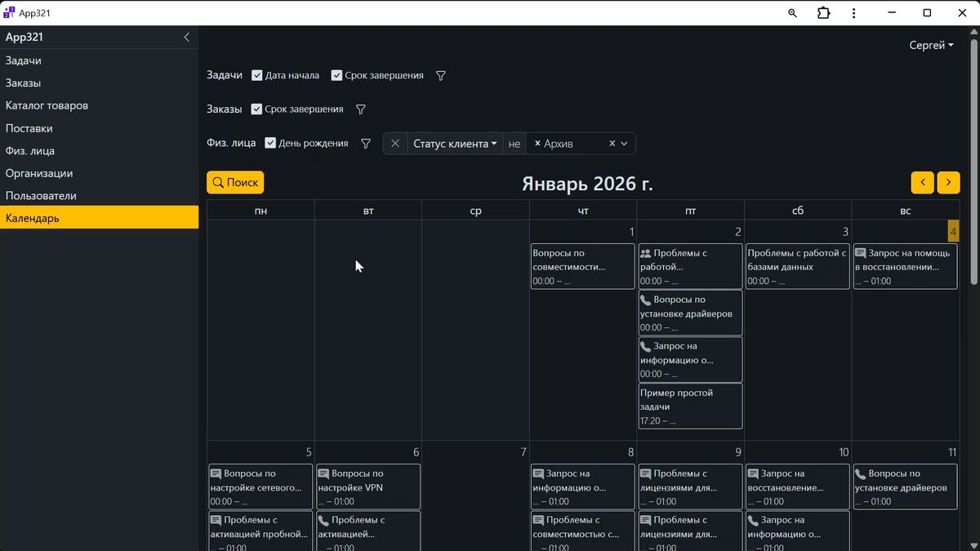The image size is (980, 551).
Task: Go to the next month with the right arrow
Action: (x=948, y=183)
